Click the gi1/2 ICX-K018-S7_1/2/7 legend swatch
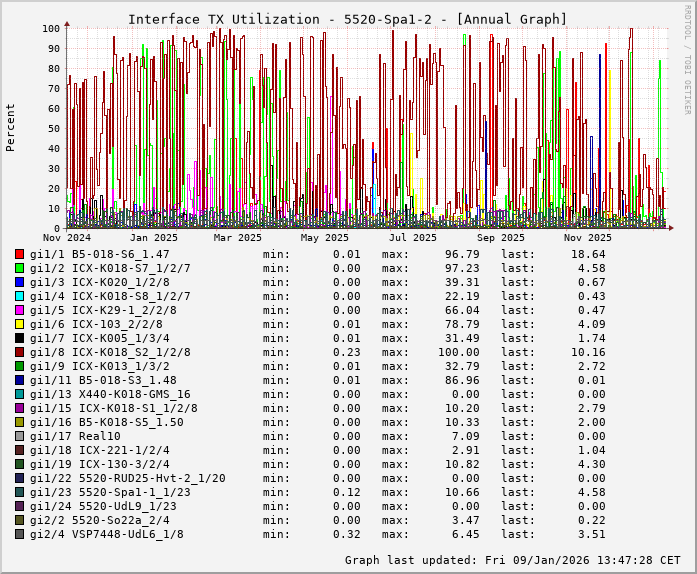Screen dimensions: 697x574 (x=20, y=268)
